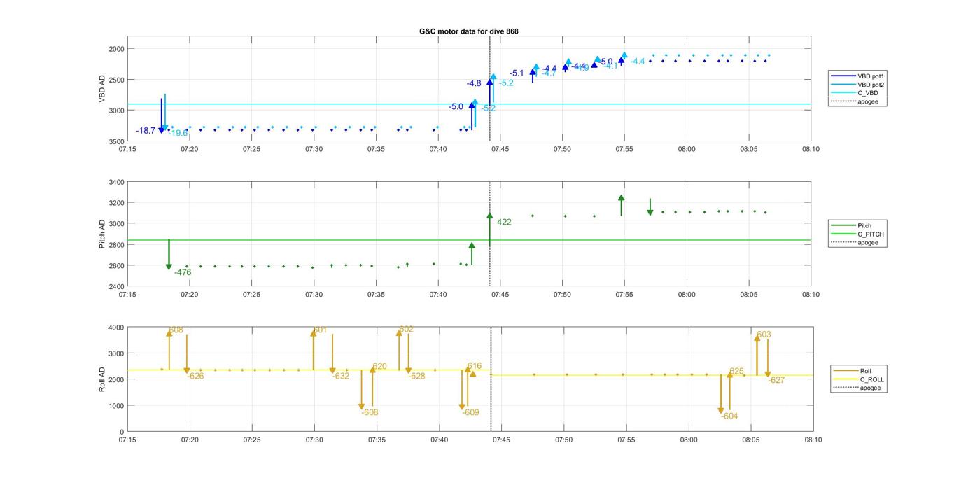Screen dimensions: 980x485
Task: Click the title 'G&C motor data for dive 868'
Action: pos(468,31)
